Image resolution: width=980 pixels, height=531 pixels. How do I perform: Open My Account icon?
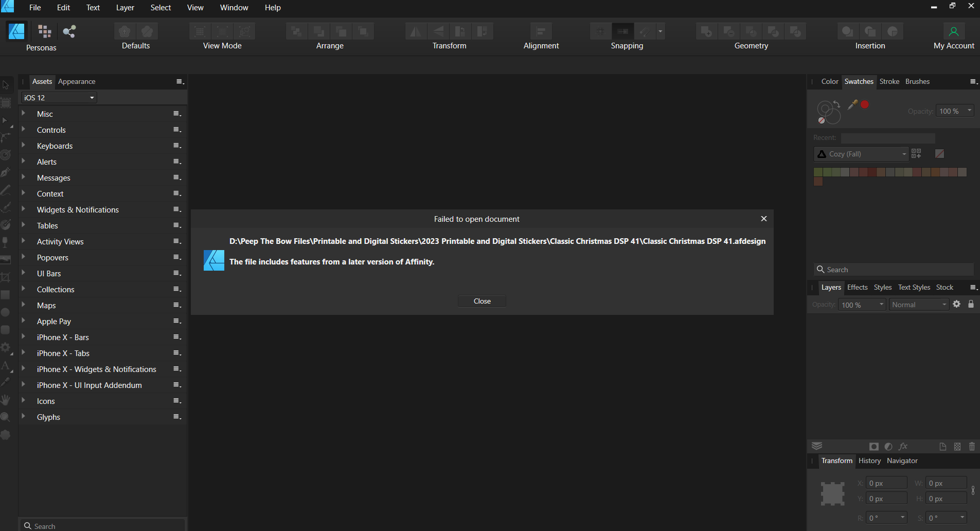954,31
